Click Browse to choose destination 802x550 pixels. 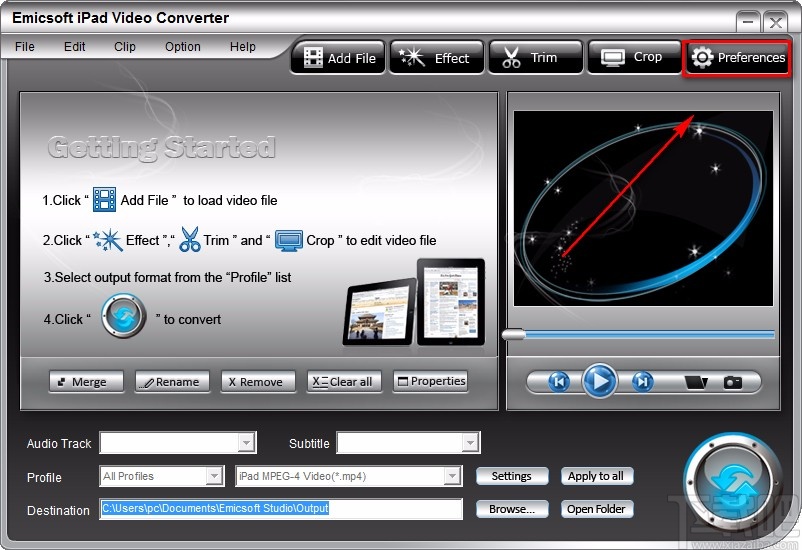pyautogui.click(x=512, y=509)
